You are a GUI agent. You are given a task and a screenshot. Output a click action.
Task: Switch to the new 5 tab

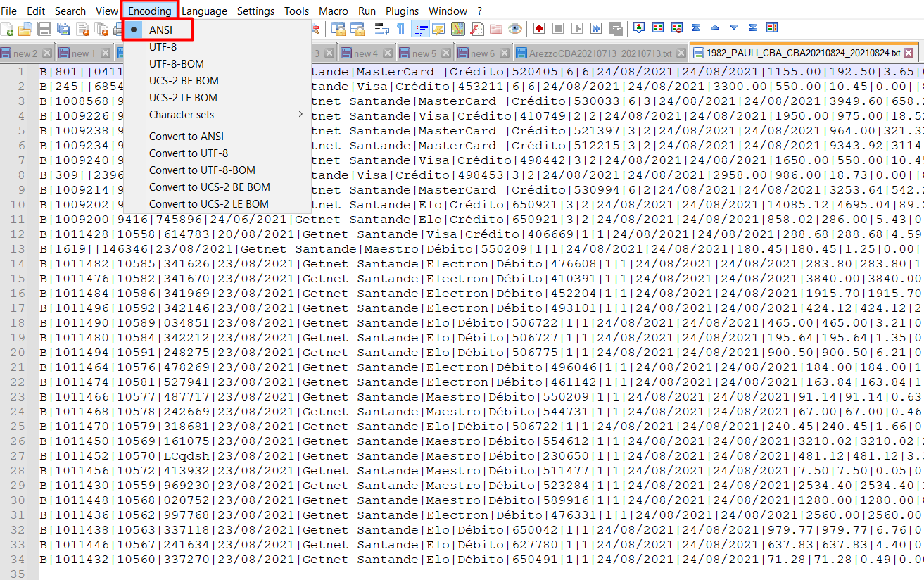click(x=424, y=53)
